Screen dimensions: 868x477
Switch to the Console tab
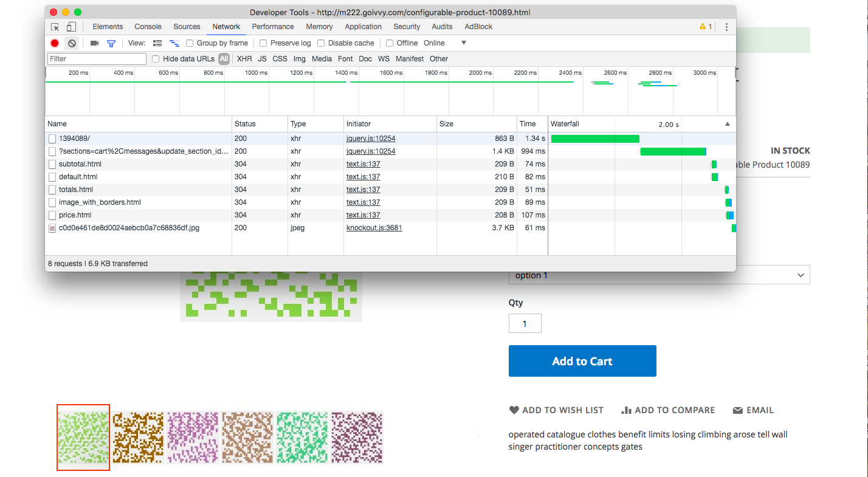coord(148,27)
